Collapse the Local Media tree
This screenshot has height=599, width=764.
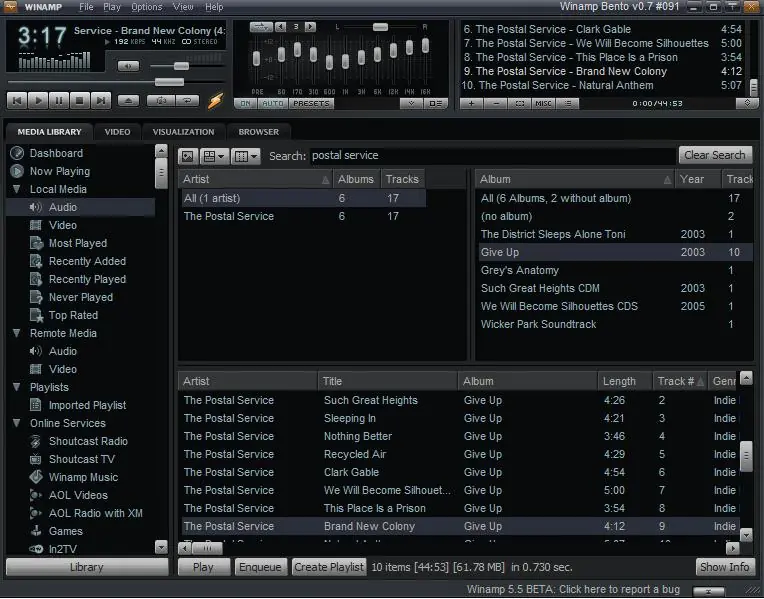pos(17,189)
